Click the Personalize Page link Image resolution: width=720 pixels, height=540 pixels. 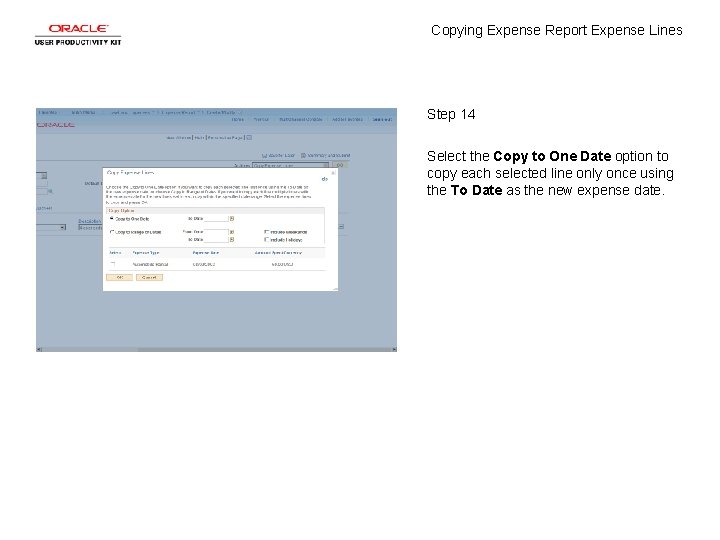tap(225, 137)
